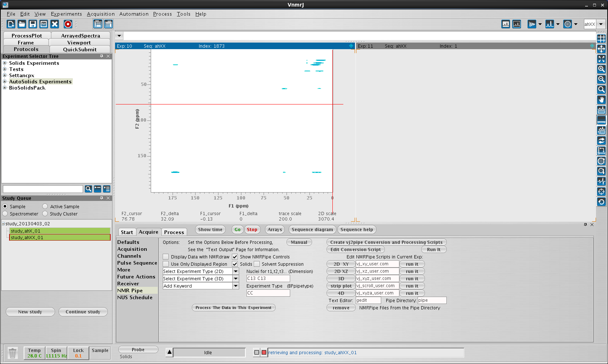608x364 pixels.
Task: Click the contour rings display icon
Action: pos(567,24)
